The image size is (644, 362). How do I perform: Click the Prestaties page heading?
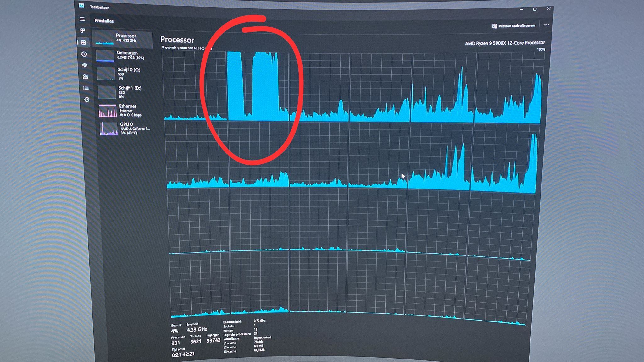(x=104, y=21)
